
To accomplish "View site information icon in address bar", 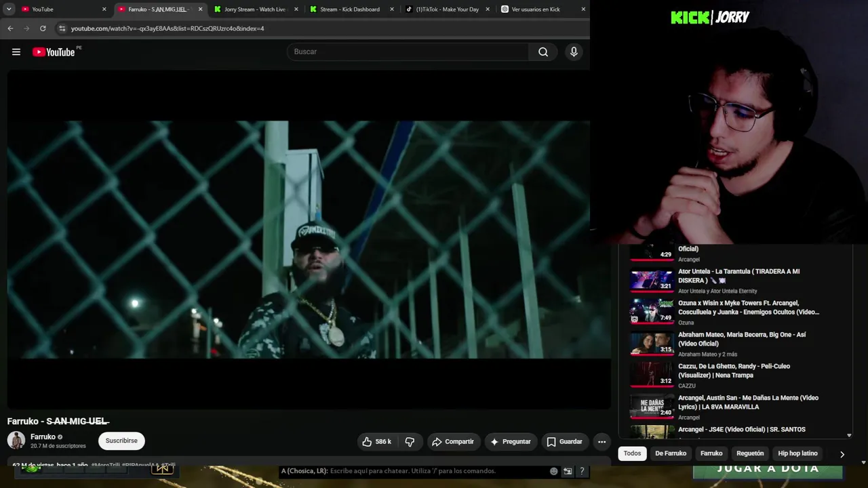I will click(62, 28).
